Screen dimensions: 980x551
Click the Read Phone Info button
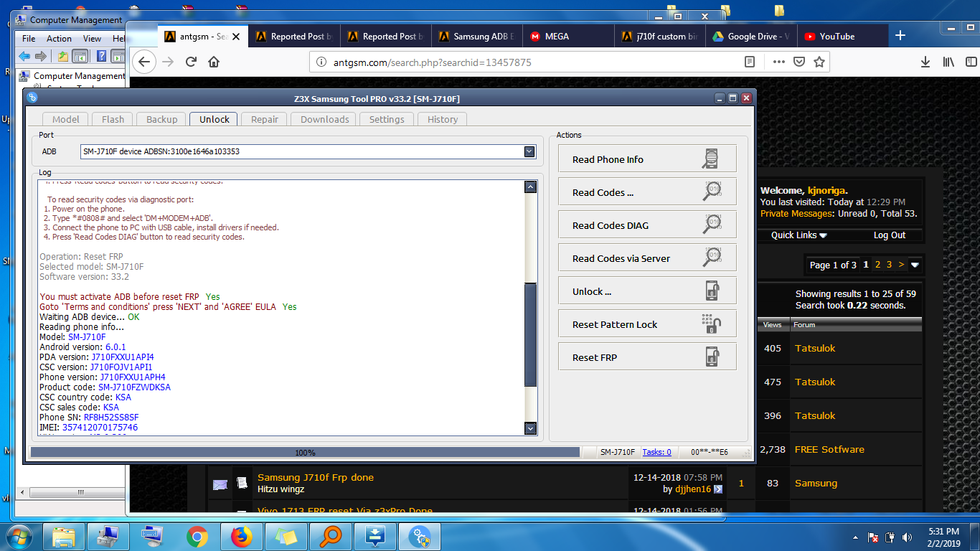click(647, 159)
